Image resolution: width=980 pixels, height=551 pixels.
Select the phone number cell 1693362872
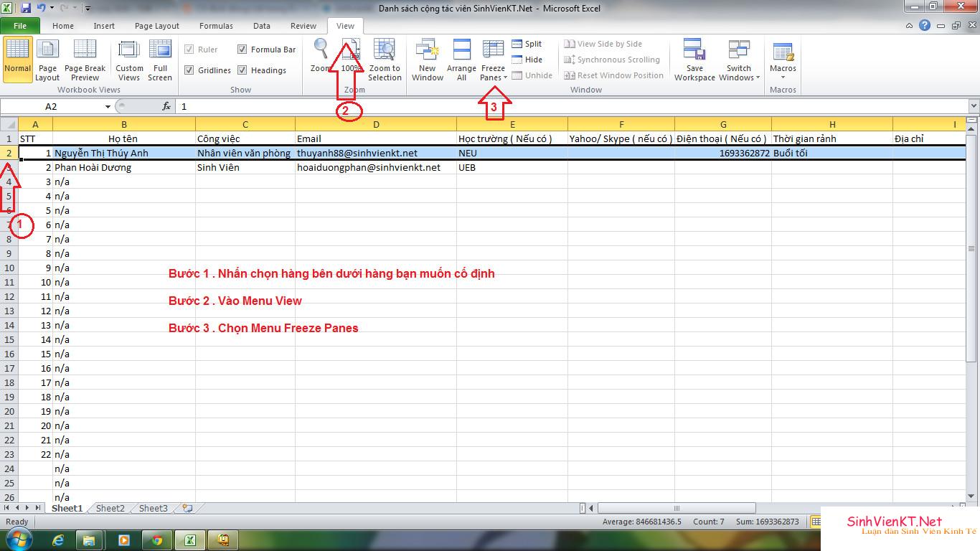(x=723, y=153)
